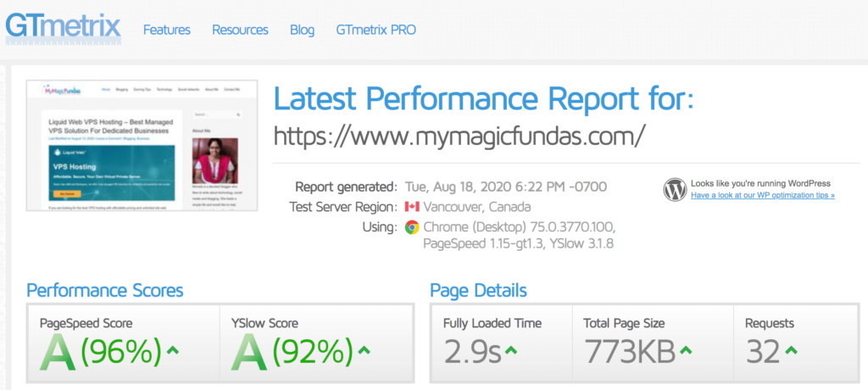Image resolution: width=868 pixels, height=390 pixels.
Task: Click the Requests label
Action: click(x=770, y=323)
